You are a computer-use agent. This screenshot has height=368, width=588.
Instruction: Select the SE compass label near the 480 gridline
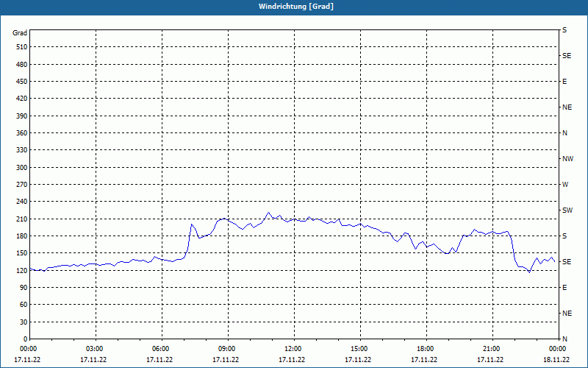[x=567, y=56]
